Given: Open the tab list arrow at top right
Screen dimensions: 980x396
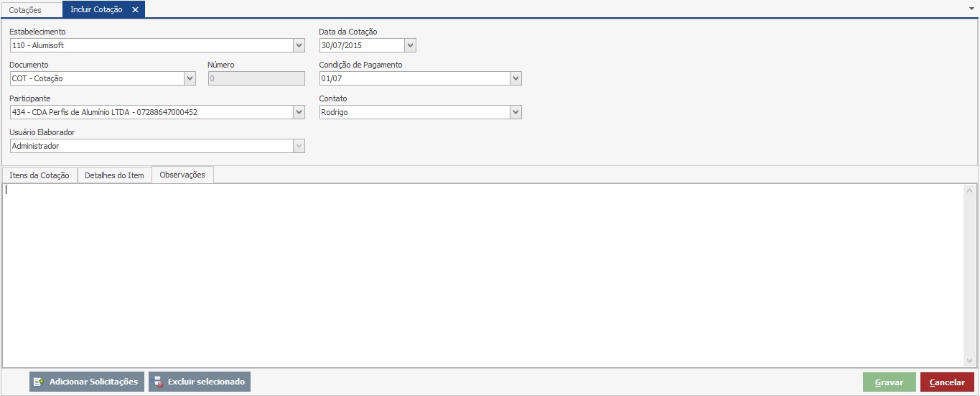Looking at the screenshot, I should (971, 8).
